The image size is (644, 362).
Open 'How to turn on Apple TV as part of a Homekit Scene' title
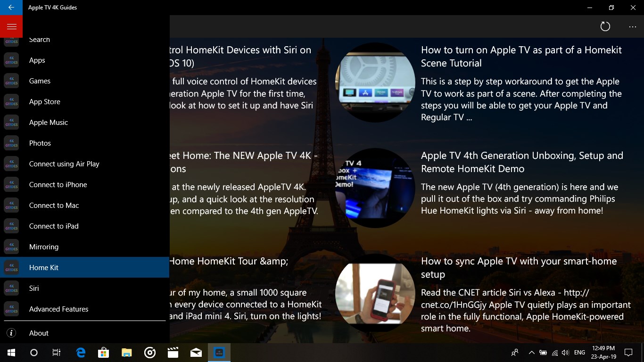point(521,57)
